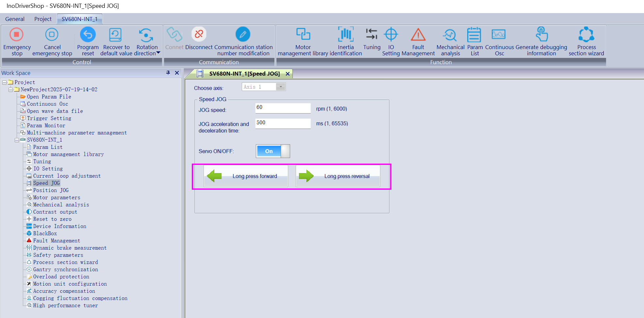Click the Emergency stop icon
The height and width of the screenshot is (318, 644).
[x=17, y=34]
